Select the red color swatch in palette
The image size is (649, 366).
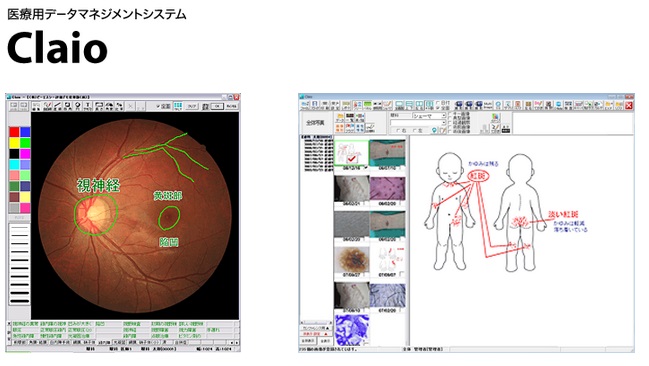[14, 132]
